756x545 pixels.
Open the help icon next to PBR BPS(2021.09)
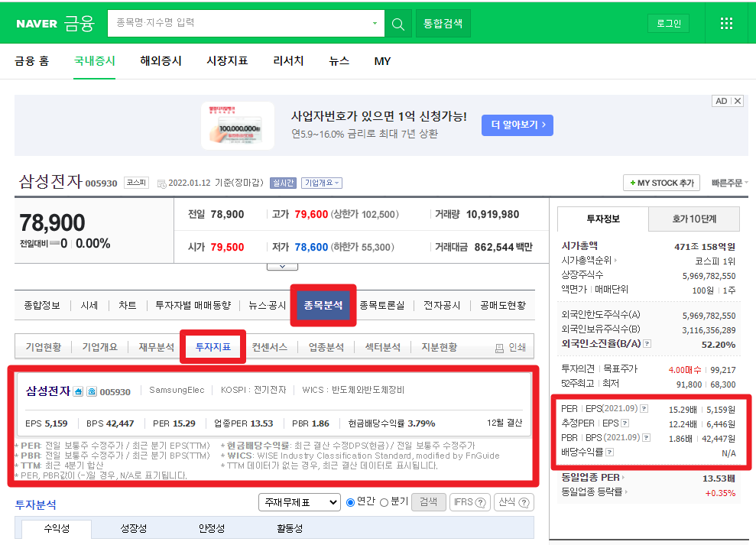point(647,438)
